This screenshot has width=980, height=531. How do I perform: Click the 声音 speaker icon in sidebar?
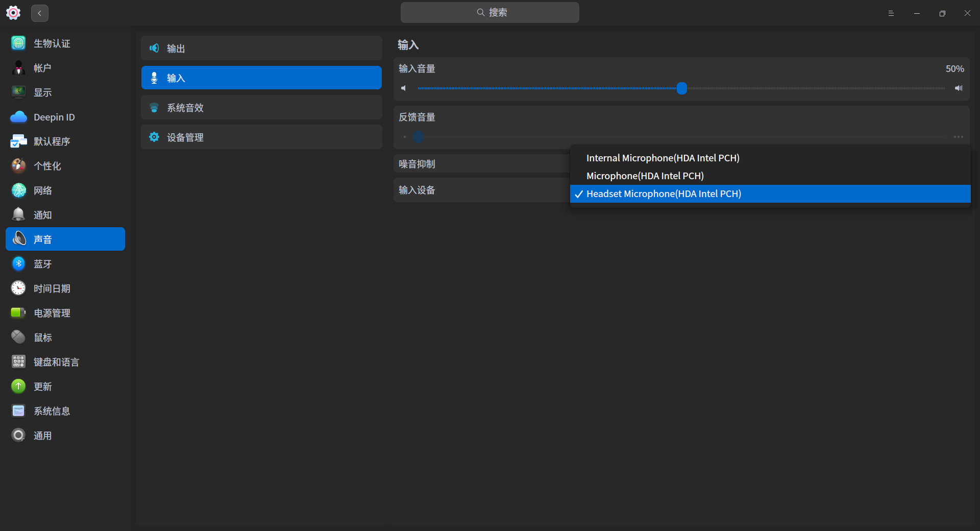[18, 239]
